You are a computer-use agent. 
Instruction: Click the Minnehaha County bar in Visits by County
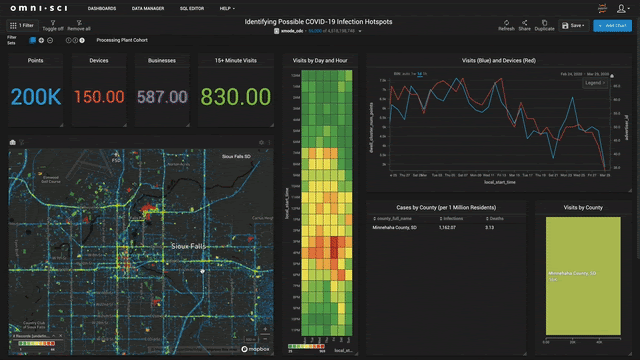pos(583,276)
